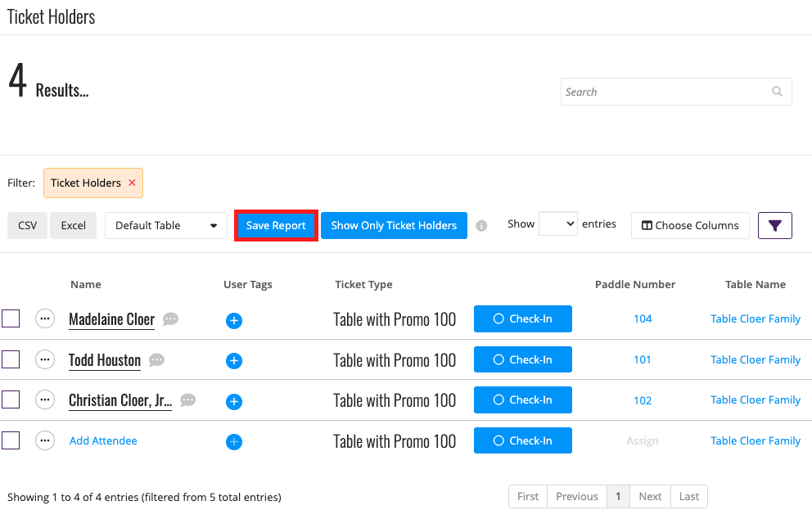Click into the Search field
The width and height of the screenshot is (812, 519).
665,92
